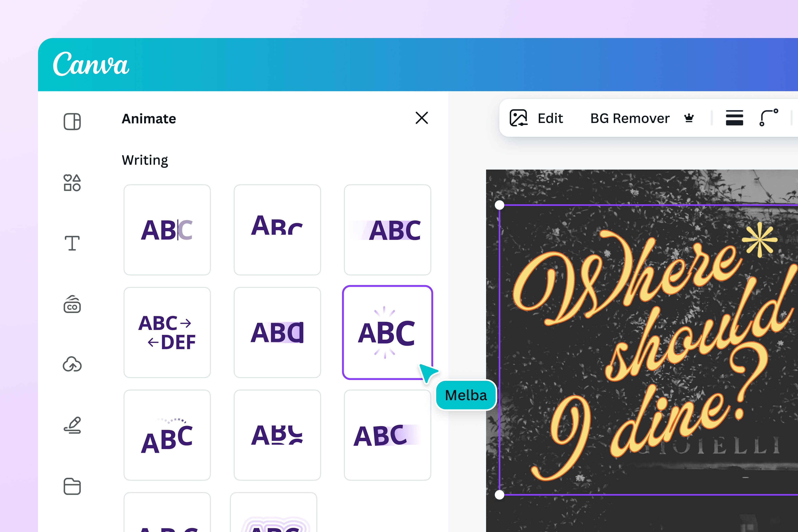The image size is (798, 532).
Task: Pick the ABC to DEF shift animation
Action: (x=167, y=332)
